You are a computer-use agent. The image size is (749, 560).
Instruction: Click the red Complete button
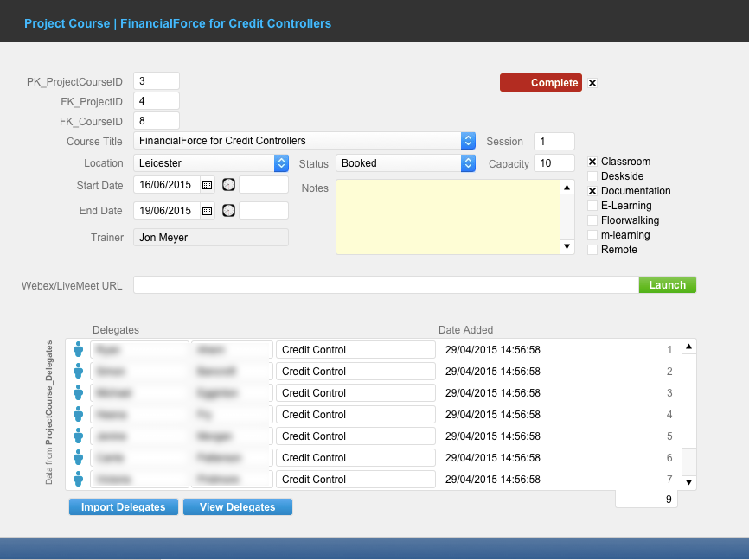[x=541, y=83]
